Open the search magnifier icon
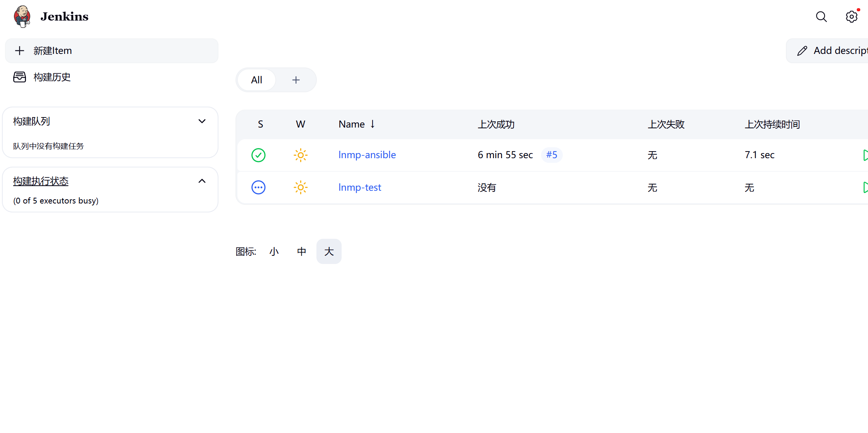 coord(821,17)
